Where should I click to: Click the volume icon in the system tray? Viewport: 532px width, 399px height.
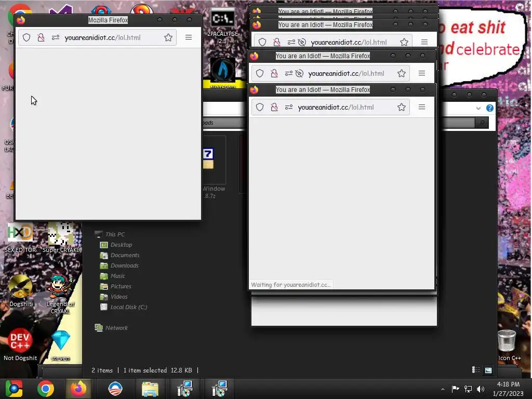pyautogui.click(x=481, y=389)
